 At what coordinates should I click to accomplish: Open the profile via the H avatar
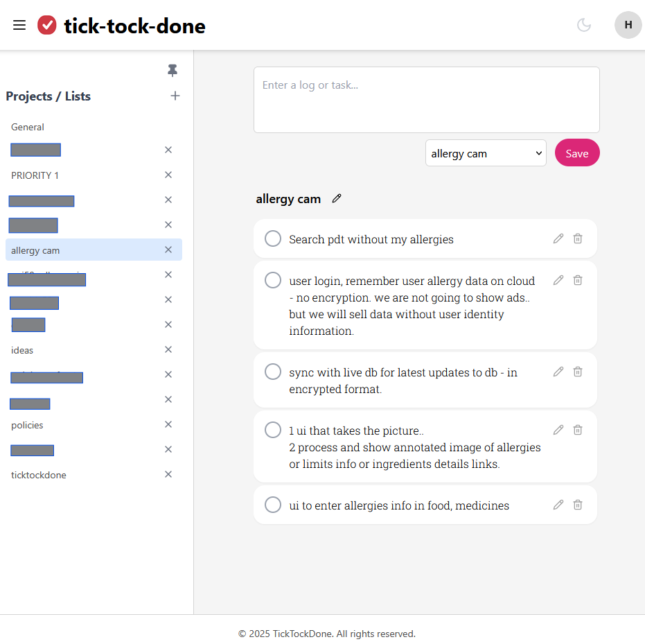(628, 25)
